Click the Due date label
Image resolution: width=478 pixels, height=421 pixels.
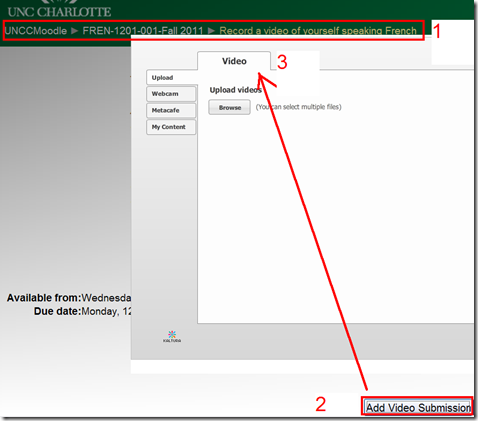point(57,311)
